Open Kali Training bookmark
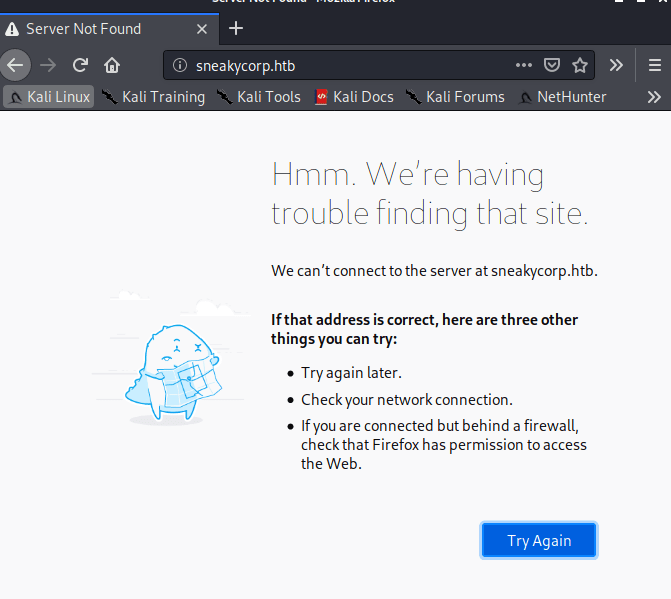Image resolution: width=671 pixels, height=599 pixels. [154, 97]
